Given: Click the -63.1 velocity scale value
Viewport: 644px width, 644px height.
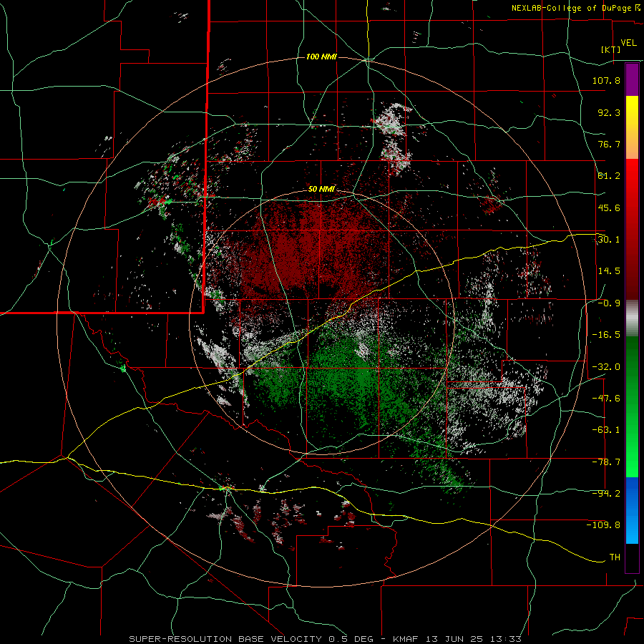Looking at the screenshot, I should point(606,430).
